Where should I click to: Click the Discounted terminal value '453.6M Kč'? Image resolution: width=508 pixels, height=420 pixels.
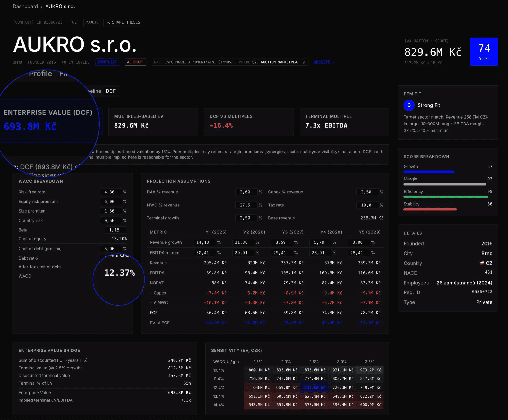click(179, 376)
